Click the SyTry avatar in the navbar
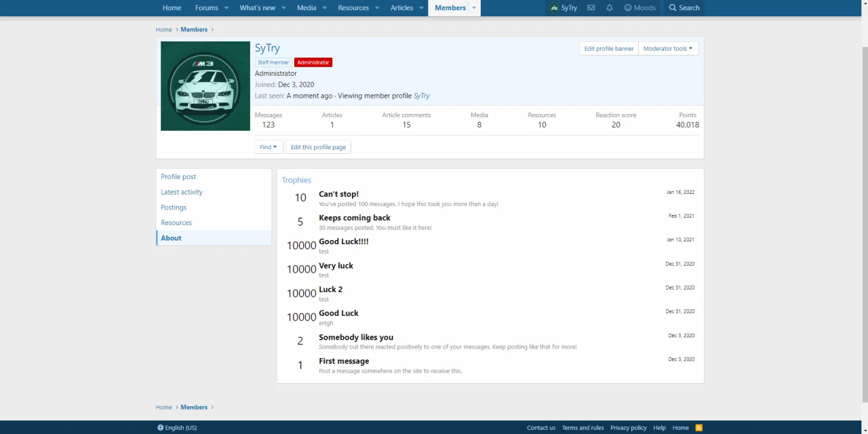 point(555,8)
